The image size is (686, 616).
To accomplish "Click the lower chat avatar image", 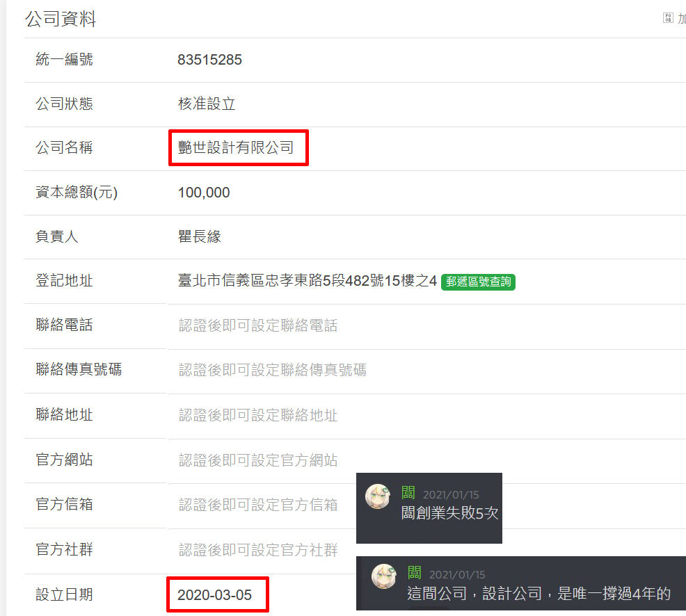I will (x=383, y=576).
